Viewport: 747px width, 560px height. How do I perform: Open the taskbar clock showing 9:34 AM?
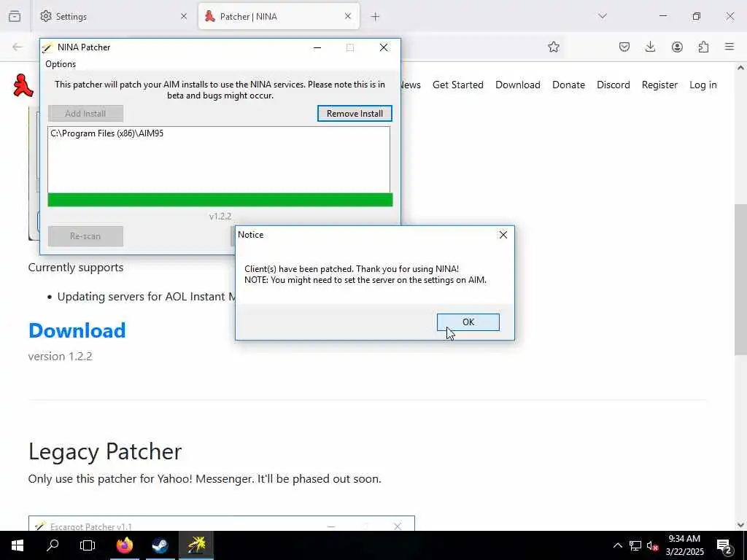[684, 545]
